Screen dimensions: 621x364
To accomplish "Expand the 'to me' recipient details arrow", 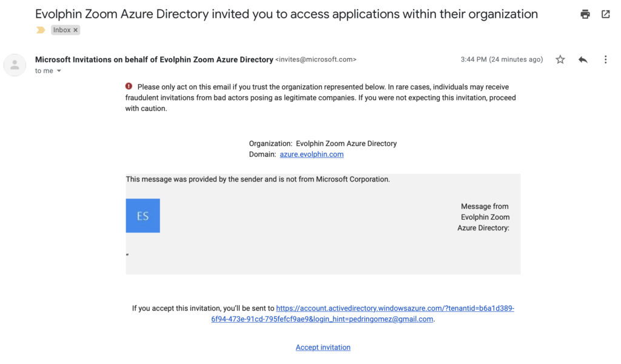I will 59,71.
